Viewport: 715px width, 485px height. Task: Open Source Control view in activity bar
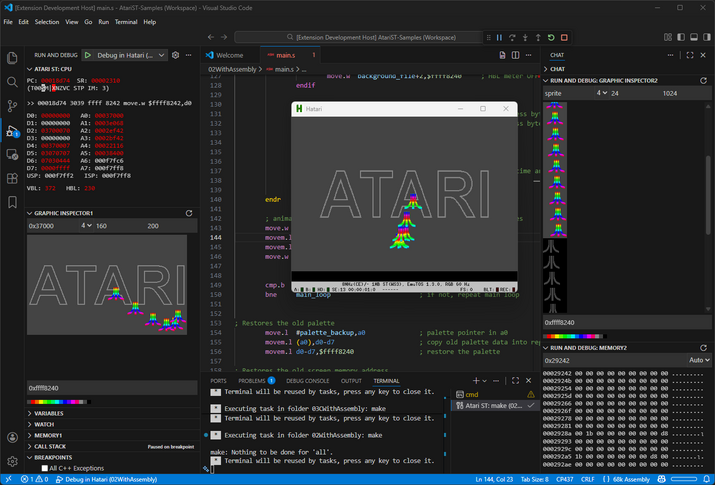tap(12, 105)
